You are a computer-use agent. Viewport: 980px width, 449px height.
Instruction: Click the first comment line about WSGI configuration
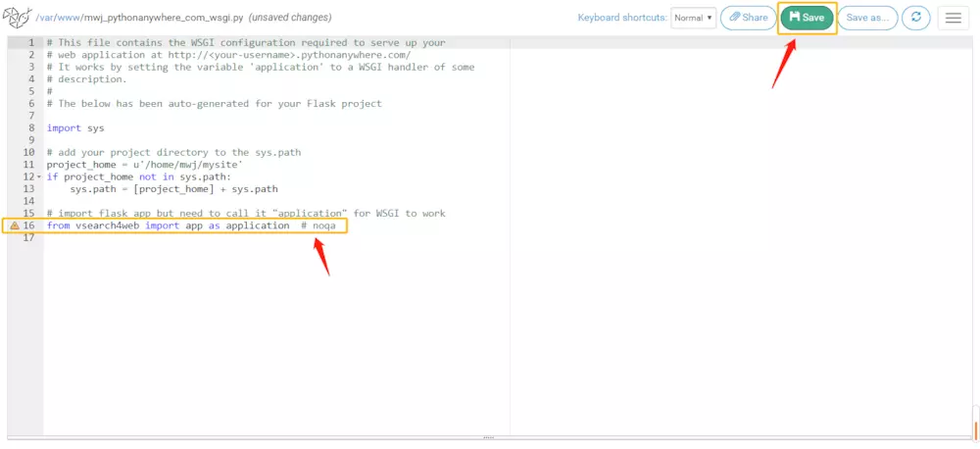click(x=246, y=42)
